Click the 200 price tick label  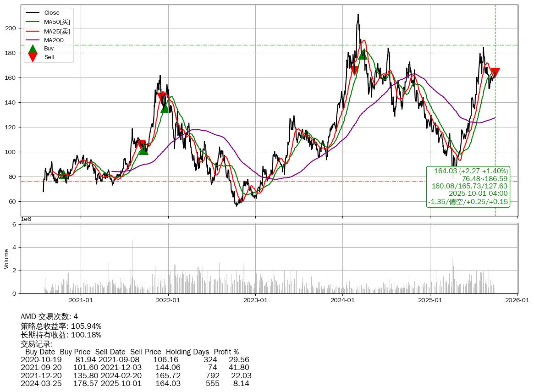(x=11, y=28)
